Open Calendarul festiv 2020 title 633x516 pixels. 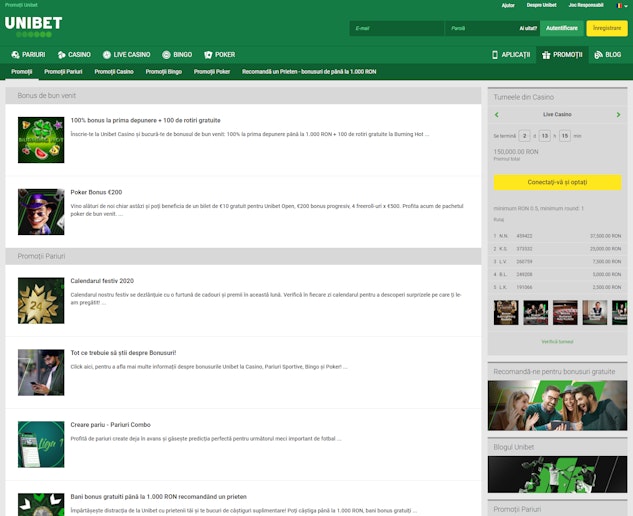[x=102, y=281]
